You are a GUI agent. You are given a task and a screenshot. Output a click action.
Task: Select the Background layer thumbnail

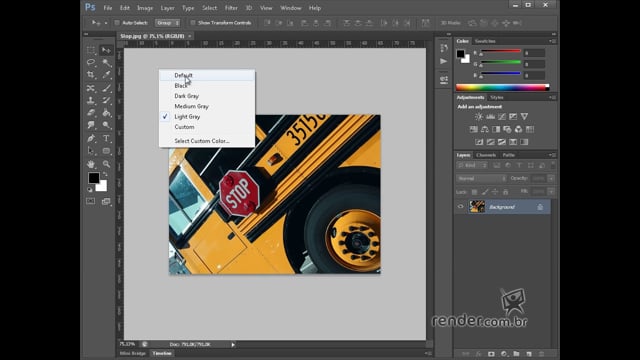[x=477, y=207]
